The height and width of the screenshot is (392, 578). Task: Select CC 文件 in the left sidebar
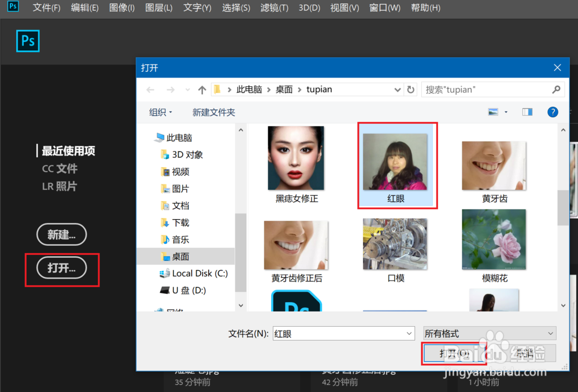(60, 168)
